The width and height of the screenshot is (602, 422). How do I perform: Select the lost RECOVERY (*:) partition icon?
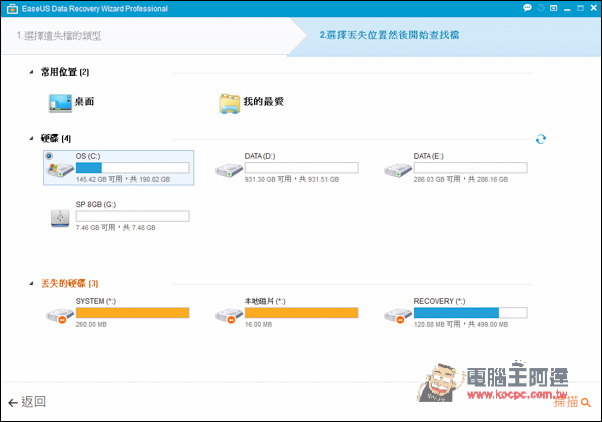(398, 315)
